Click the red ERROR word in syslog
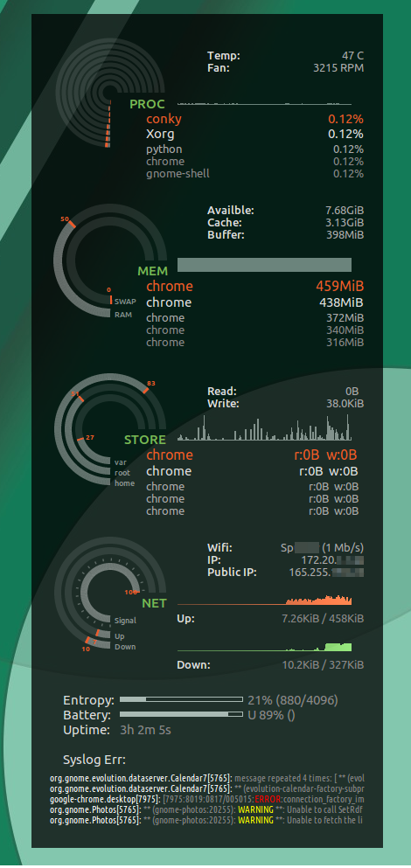Image resolution: width=411 pixels, height=868 pixels. pos(268,799)
